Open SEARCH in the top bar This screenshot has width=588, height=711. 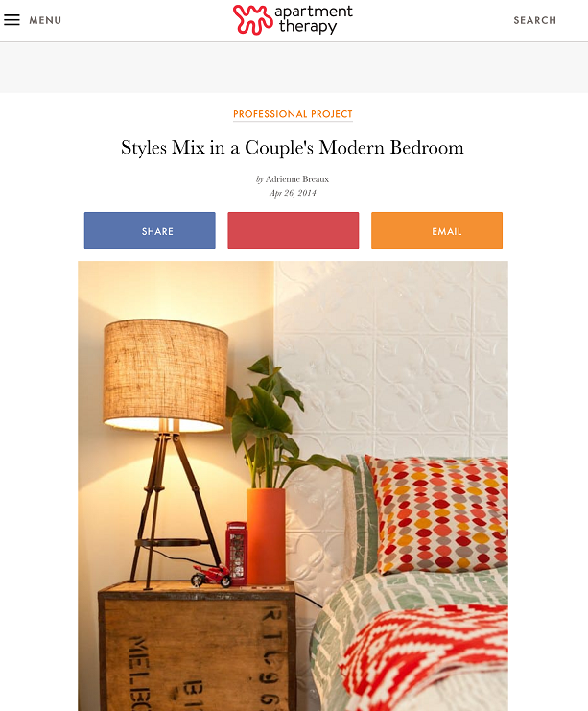[535, 20]
